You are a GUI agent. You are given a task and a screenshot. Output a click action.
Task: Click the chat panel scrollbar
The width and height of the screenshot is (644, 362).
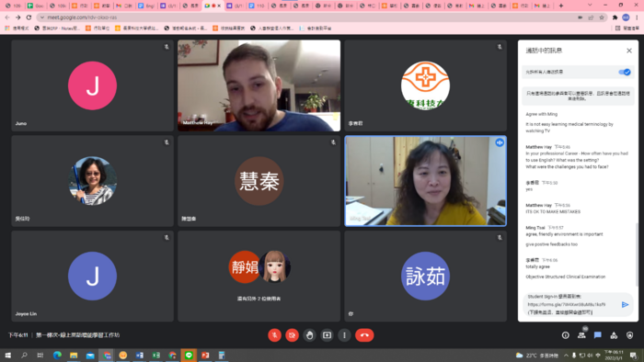(637, 255)
